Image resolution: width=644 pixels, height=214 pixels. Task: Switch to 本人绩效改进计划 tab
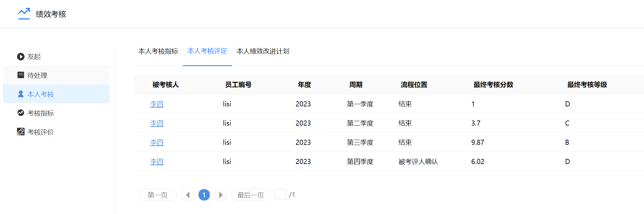click(263, 51)
